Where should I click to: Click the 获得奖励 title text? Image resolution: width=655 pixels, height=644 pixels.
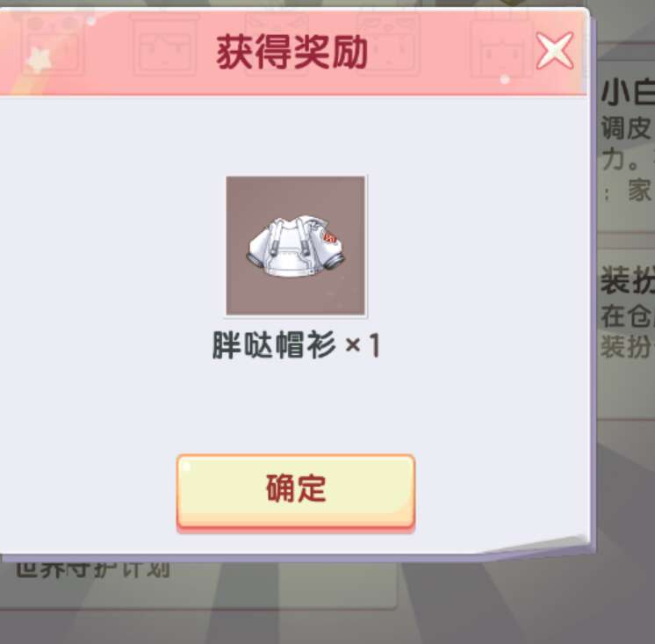292,52
